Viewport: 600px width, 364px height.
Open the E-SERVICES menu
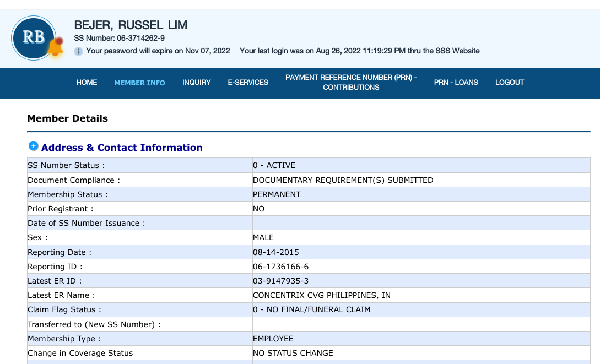(x=248, y=83)
